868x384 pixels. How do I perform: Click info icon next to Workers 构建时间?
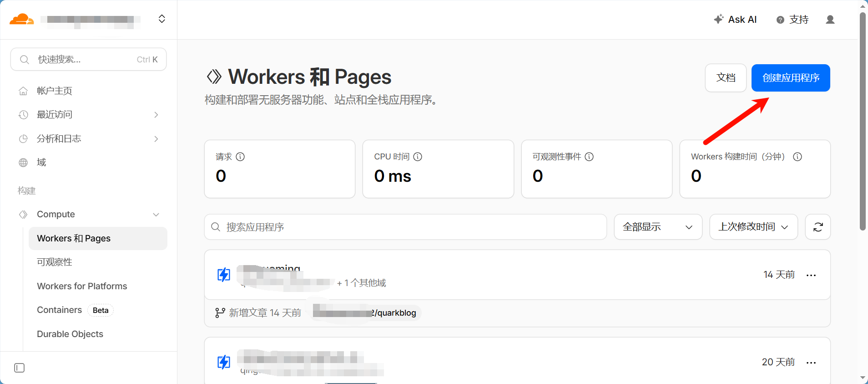(x=797, y=157)
